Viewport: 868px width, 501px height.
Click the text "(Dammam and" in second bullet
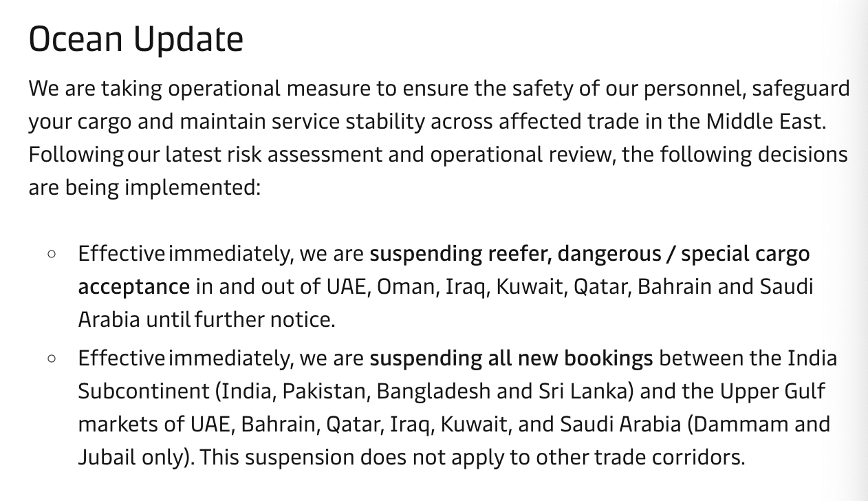click(x=758, y=424)
